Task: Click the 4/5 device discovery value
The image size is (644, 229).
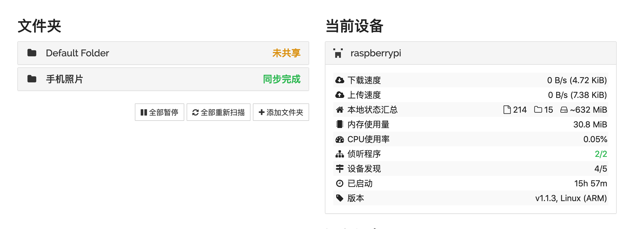Action: (601, 169)
